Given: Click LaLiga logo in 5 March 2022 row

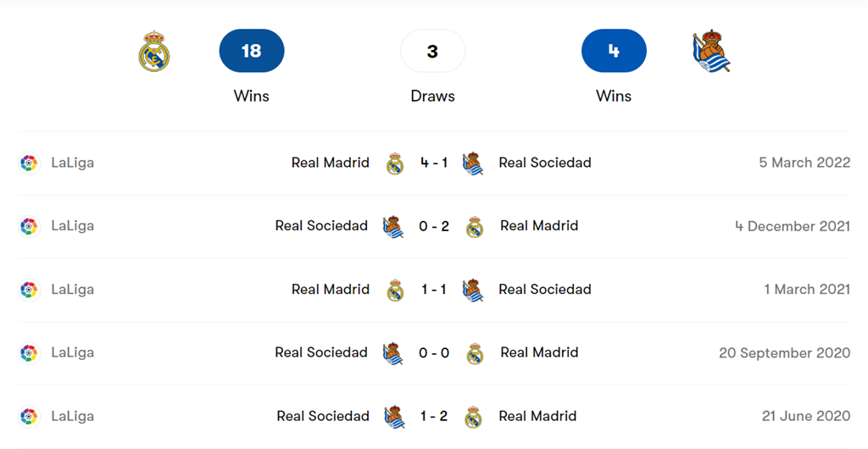Looking at the screenshot, I should tap(29, 164).
